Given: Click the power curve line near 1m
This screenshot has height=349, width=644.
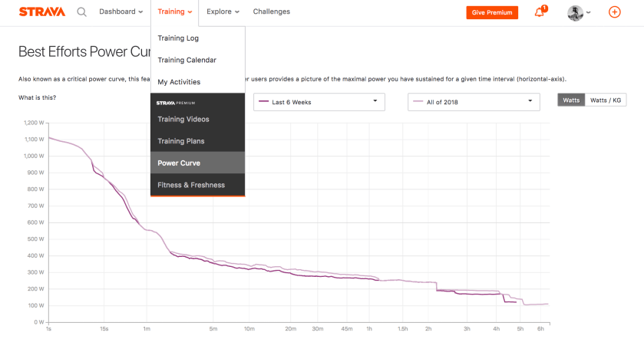Looking at the screenshot, I should coord(147,229).
